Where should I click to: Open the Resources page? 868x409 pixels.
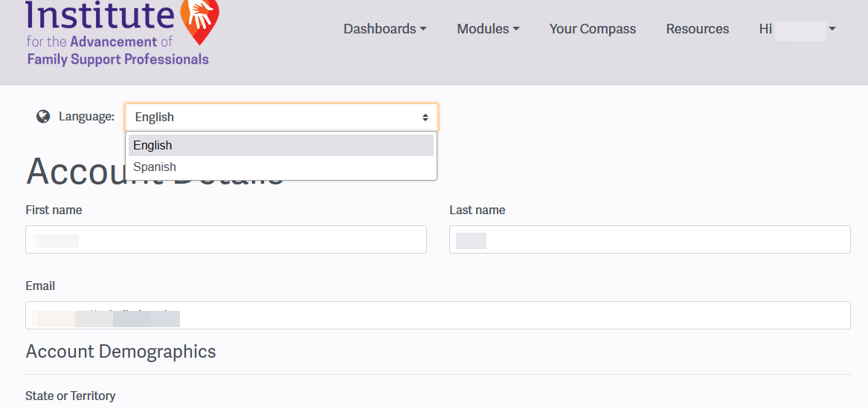click(698, 29)
